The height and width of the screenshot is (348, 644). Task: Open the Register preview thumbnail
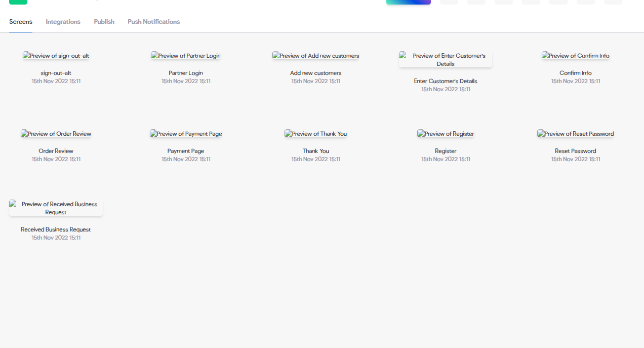446,134
